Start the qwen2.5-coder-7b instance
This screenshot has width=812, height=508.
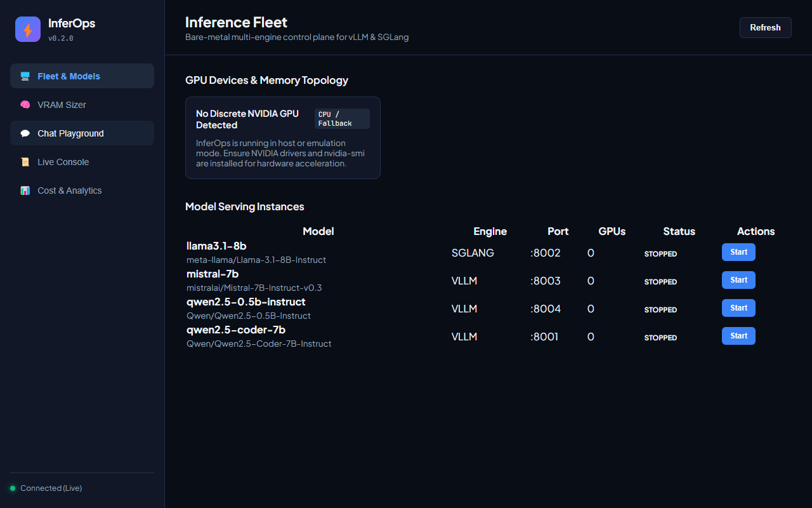point(738,336)
